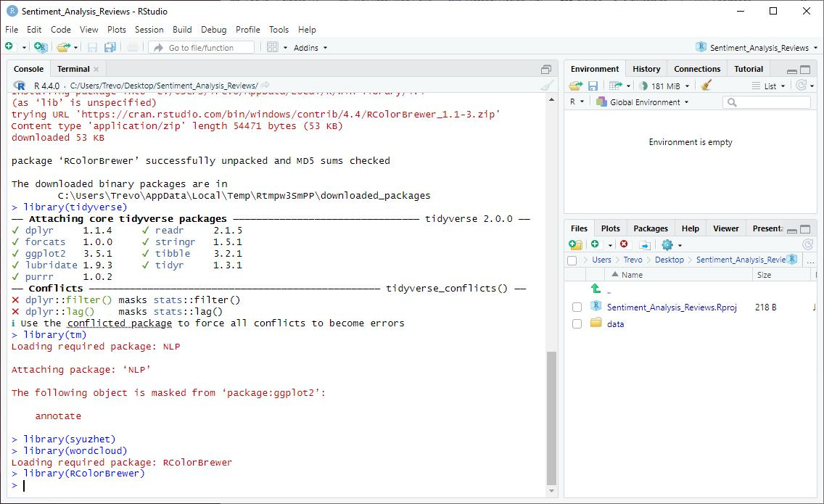Tick the data folder checkbox
This screenshot has width=824, height=504.
pyautogui.click(x=577, y=324)
